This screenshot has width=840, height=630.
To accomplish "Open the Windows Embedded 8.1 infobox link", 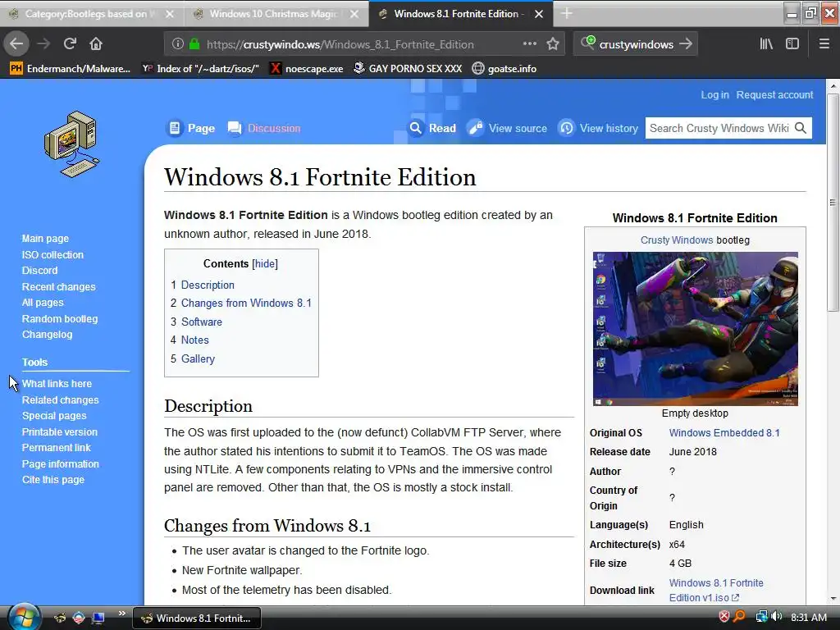I will (724, 433).
